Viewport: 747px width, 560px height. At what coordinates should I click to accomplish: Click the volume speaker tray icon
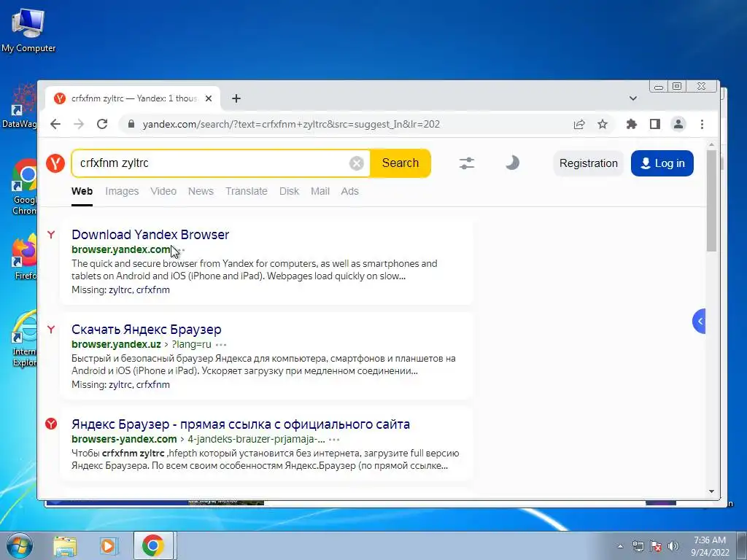(x=673, y=546)
